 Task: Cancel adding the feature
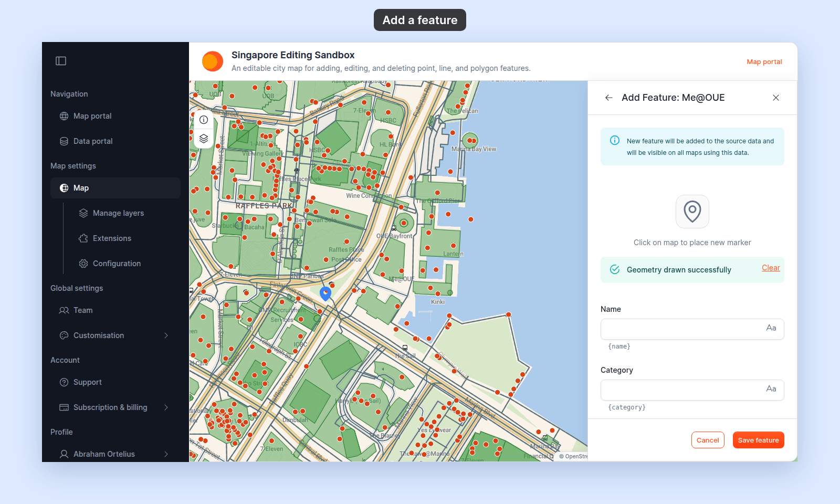[708, 440]
